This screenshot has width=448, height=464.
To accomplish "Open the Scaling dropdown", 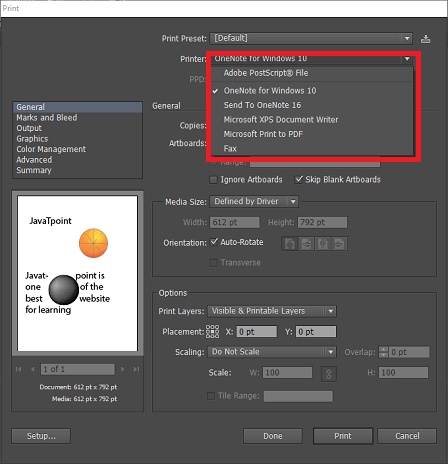I will [272, 352].
